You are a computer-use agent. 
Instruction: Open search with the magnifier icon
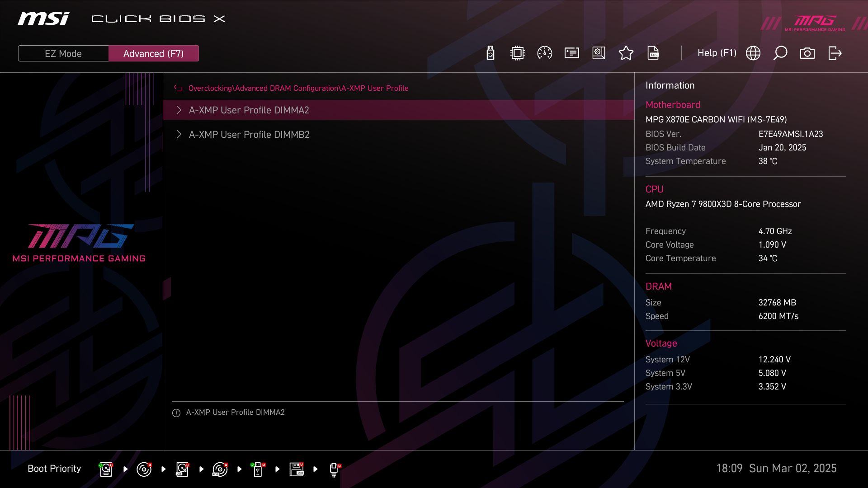[x=780, y=53]
